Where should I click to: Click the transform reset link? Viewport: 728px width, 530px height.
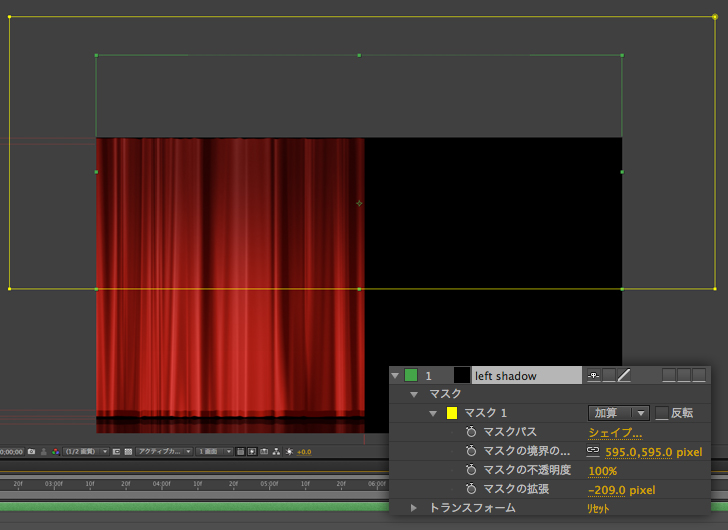(x=598, y=508)
